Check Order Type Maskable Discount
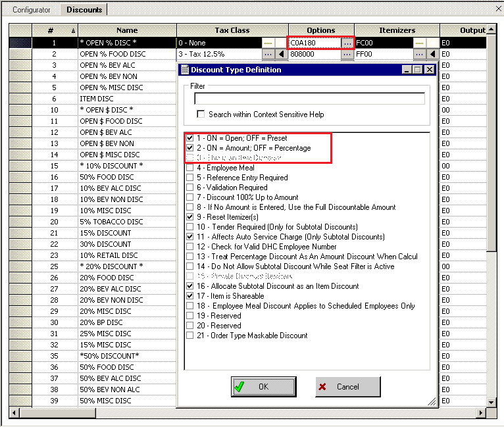The height and width of the screenshot is (427, 504). tap(190, 336)
